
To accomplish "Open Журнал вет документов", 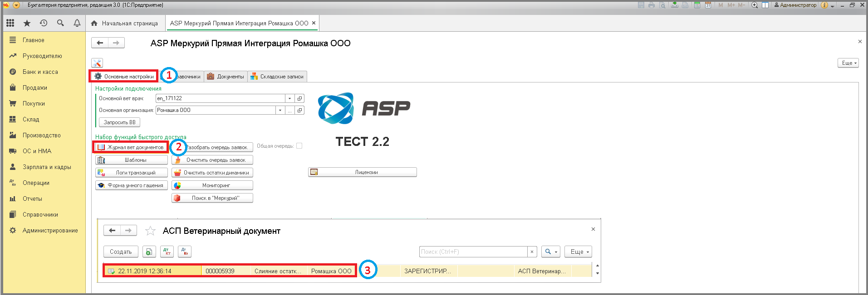I will (x=131, y=147).
